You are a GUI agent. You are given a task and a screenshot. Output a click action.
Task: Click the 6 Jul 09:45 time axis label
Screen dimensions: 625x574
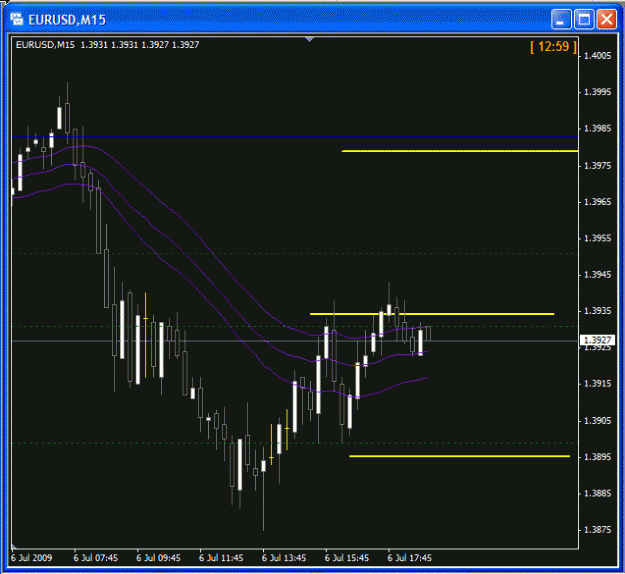click(158, 558)
